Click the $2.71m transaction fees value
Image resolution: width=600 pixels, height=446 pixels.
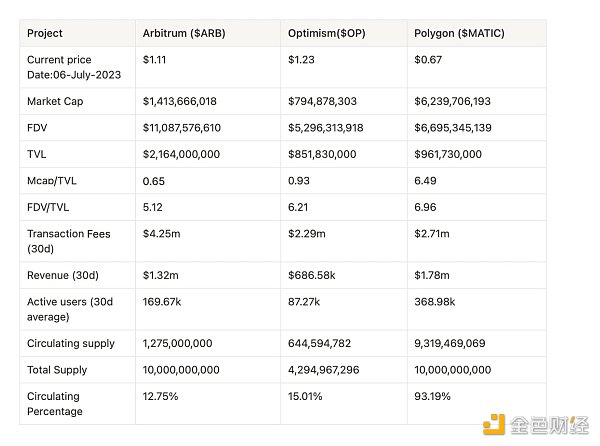(432, 234)
